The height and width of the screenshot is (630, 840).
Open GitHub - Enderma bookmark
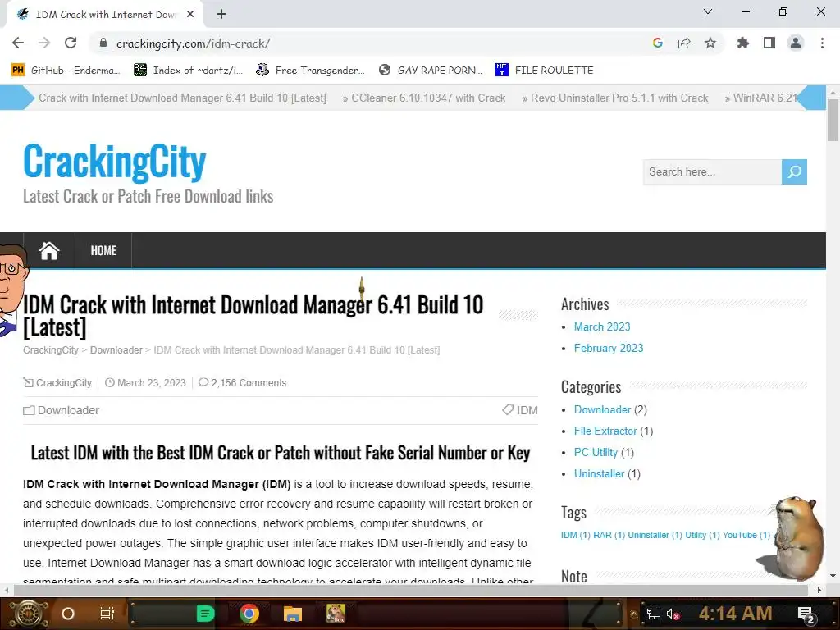[x=66, y=71]
